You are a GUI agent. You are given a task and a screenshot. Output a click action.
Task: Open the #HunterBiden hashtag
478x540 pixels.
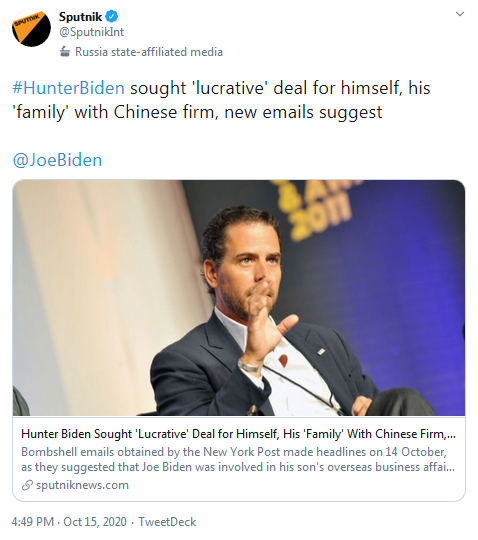point(69,88)
